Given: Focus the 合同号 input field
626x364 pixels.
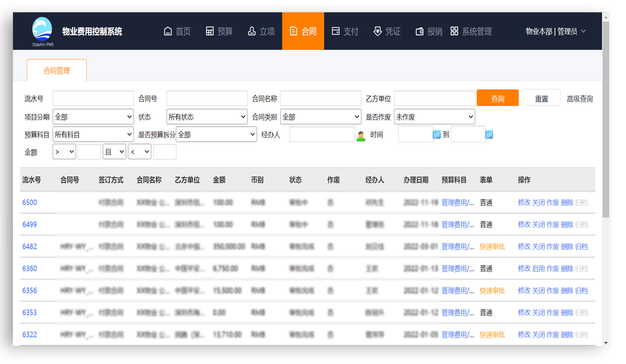Looking at the screenshot, I should (207, 98).
